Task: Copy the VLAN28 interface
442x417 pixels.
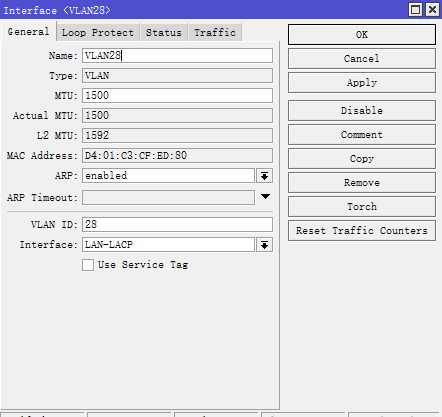Action: (x=362, y=159)
